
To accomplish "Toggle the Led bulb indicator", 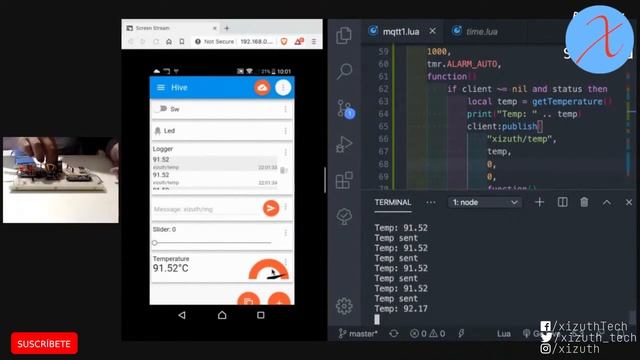I will [158, 131].
